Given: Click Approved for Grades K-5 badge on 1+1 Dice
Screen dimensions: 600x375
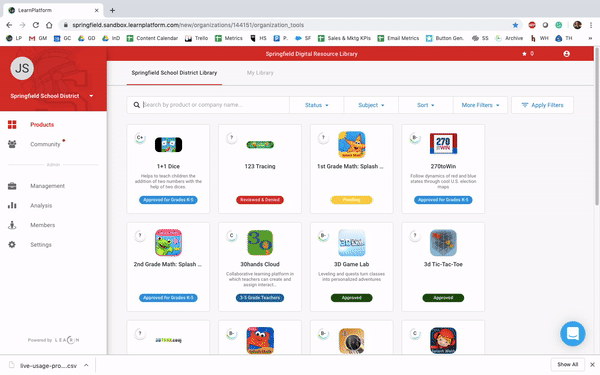Looking at the screenshot, I should point(168,200).
